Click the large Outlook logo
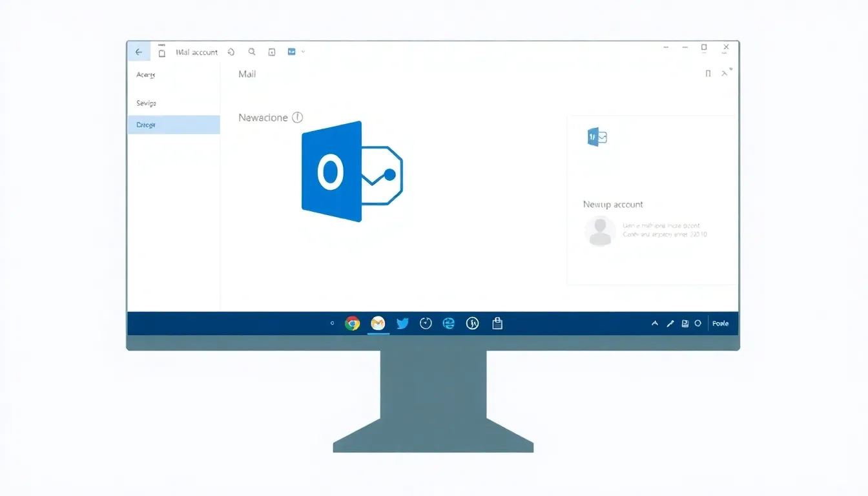868x496 pixels. click(352, 172)
